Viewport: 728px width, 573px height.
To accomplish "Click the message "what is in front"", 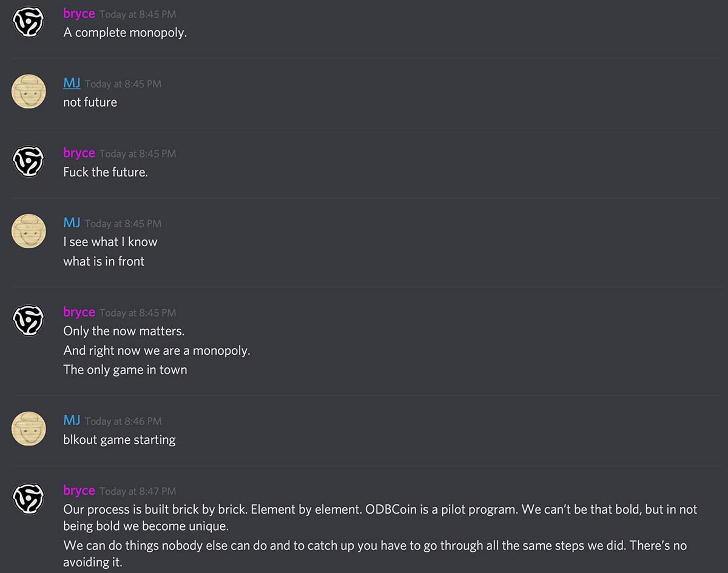I will tap(104, 261).
